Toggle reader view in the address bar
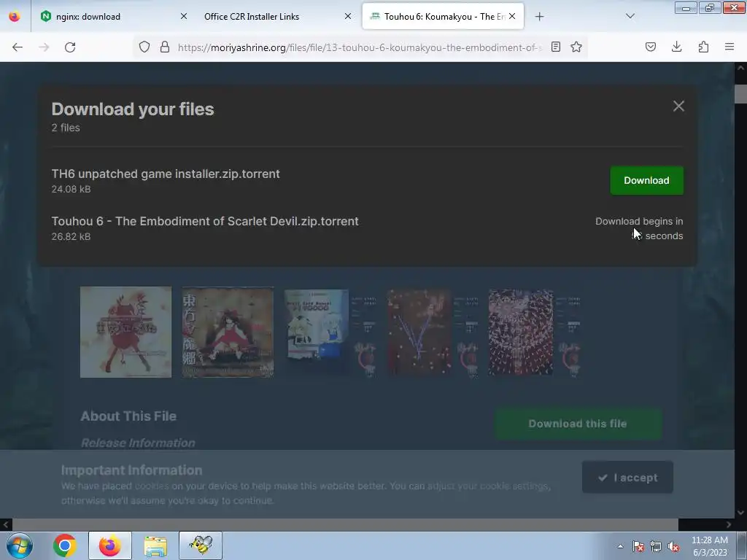 point(555,47)
